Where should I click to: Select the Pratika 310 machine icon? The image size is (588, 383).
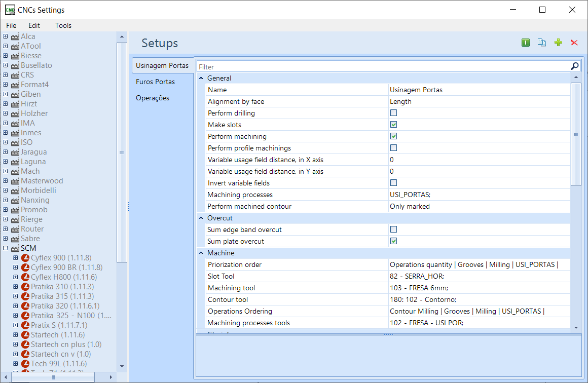click(25, 287)
